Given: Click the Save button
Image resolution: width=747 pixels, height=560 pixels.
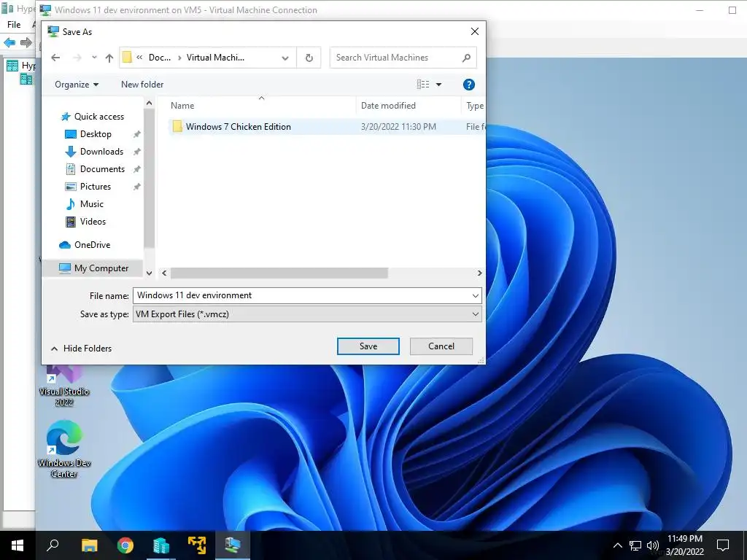Looking at the screenshot, I should tap(368, 346).
